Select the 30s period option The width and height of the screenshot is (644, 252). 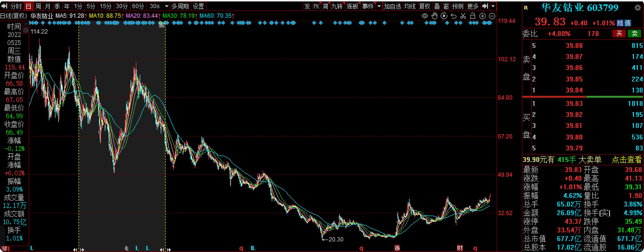[155, 6]
